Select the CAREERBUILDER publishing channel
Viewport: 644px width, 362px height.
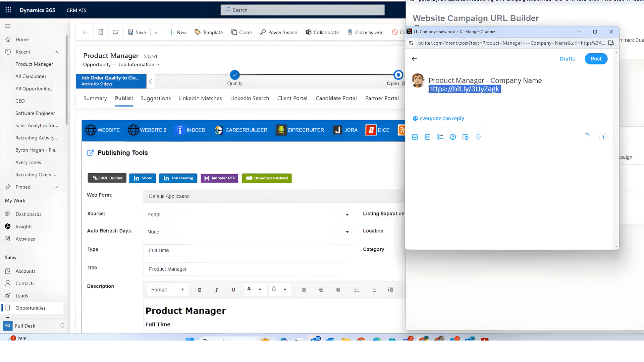point(241,130)
